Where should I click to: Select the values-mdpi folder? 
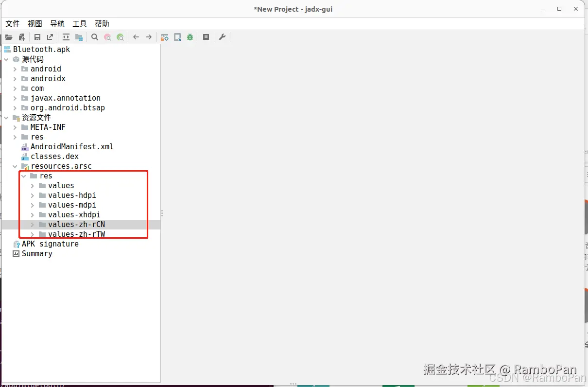(x=72, y=205)
